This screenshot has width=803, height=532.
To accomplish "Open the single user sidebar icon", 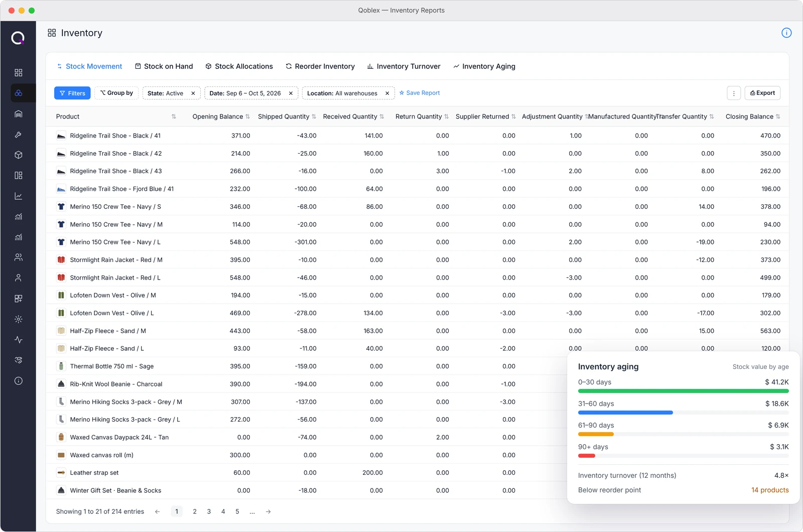I will click(19, 278).
